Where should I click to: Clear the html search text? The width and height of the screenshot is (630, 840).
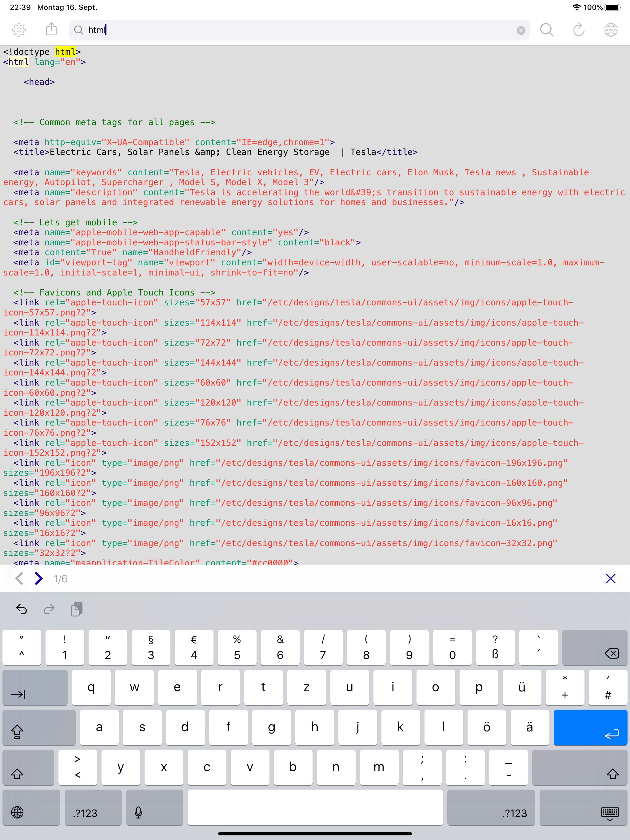click(520, 30)
